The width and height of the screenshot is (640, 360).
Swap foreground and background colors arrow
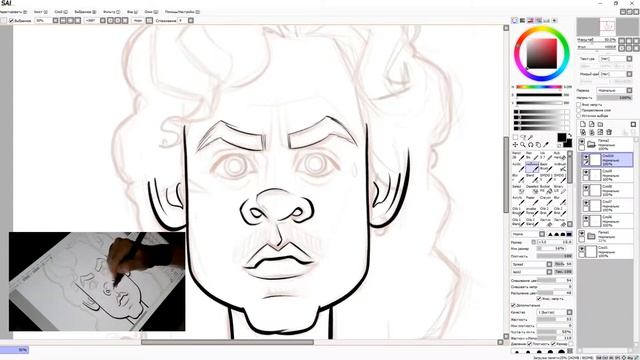point(570,135)
